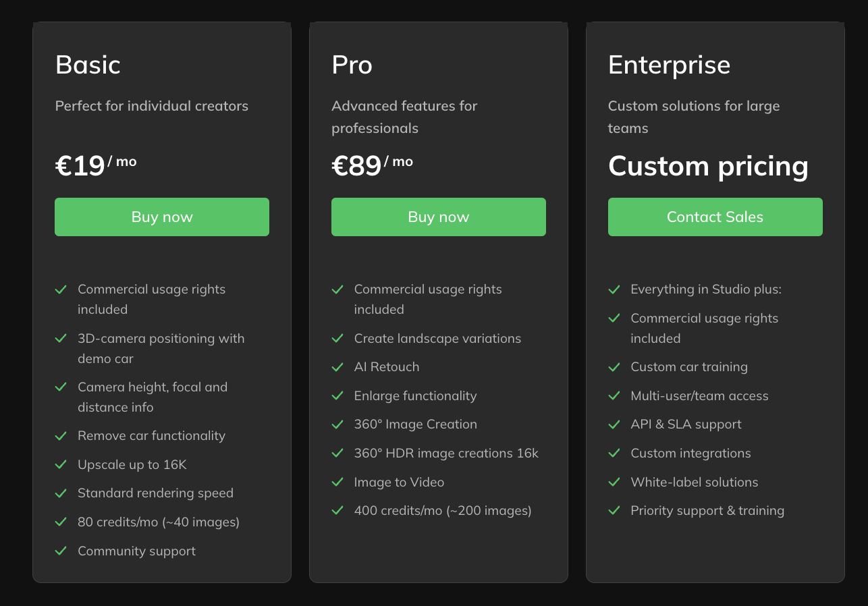868x606 pixels.
Task: Click the Enterprise plan heading
Action: click(x=669, y=65)
